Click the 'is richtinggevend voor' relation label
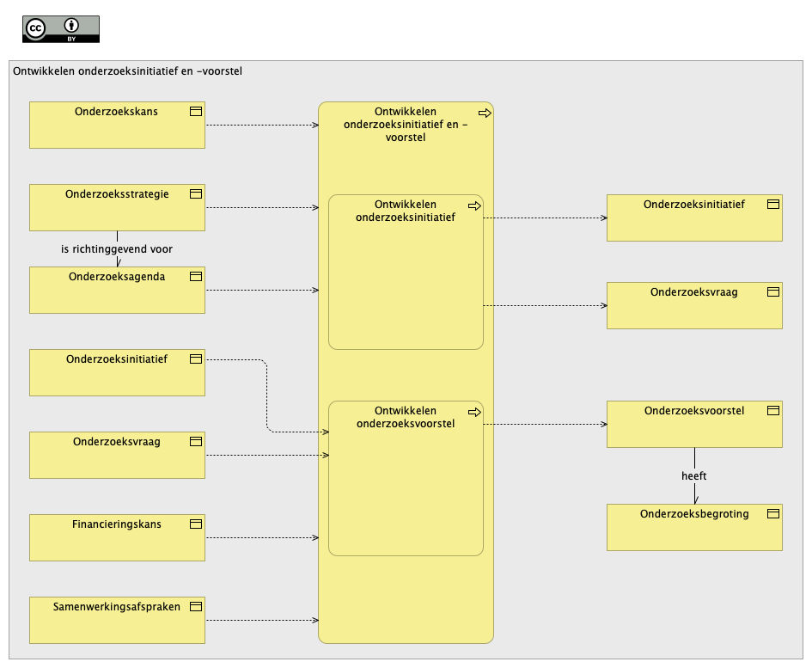The image size is (812, 668). [117, 248]
